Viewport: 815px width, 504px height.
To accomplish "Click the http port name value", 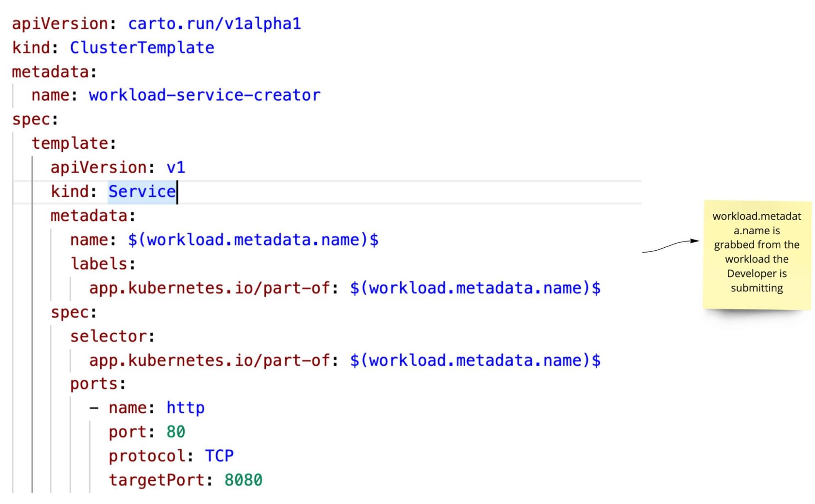I will (186, 408).
